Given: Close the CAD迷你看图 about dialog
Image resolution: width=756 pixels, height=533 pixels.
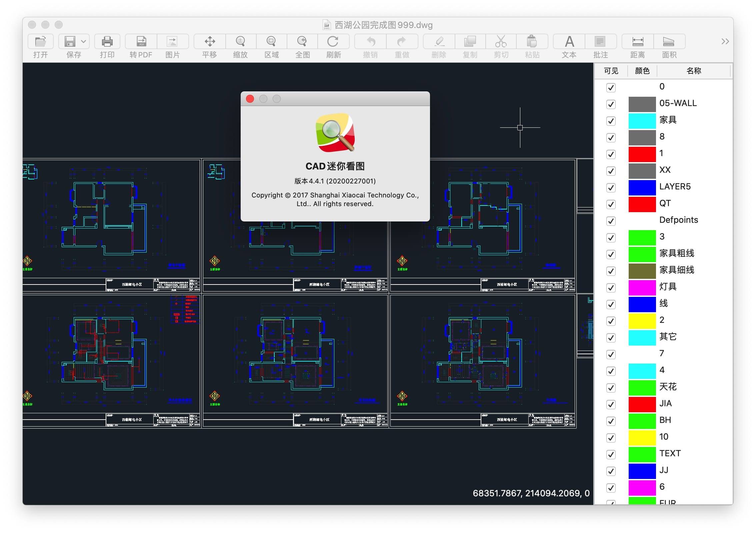Looking at the screenshot, I should (x=250, y=99).
